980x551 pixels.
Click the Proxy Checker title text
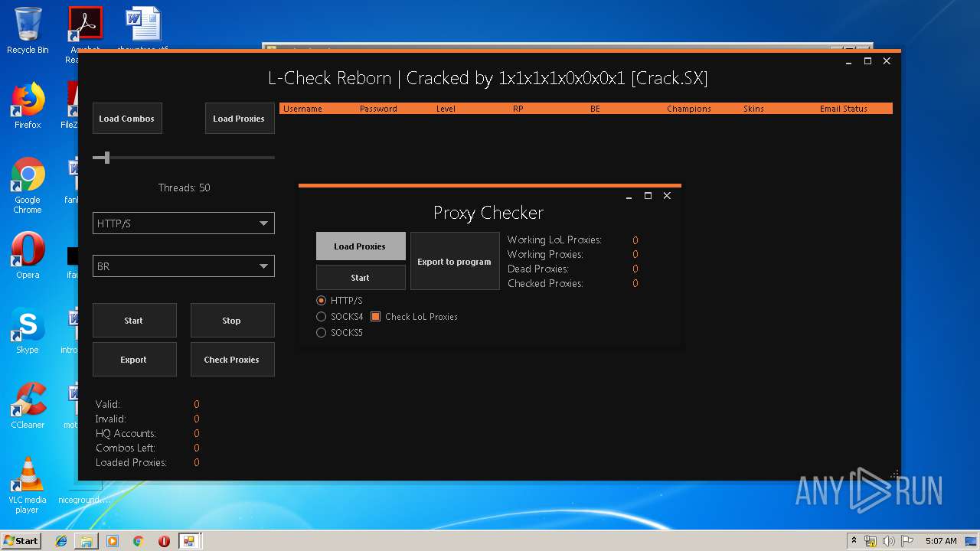tap(488, 213)
